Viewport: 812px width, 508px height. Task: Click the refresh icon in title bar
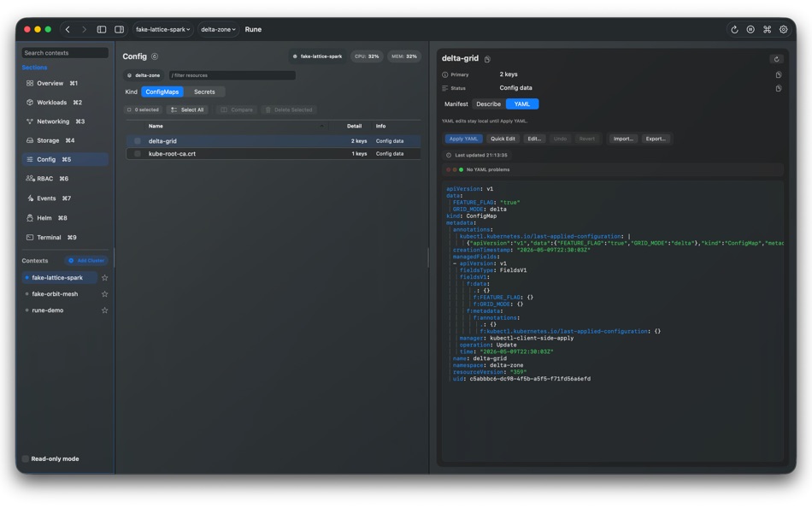pyautogui.click(x=734, y=30)
